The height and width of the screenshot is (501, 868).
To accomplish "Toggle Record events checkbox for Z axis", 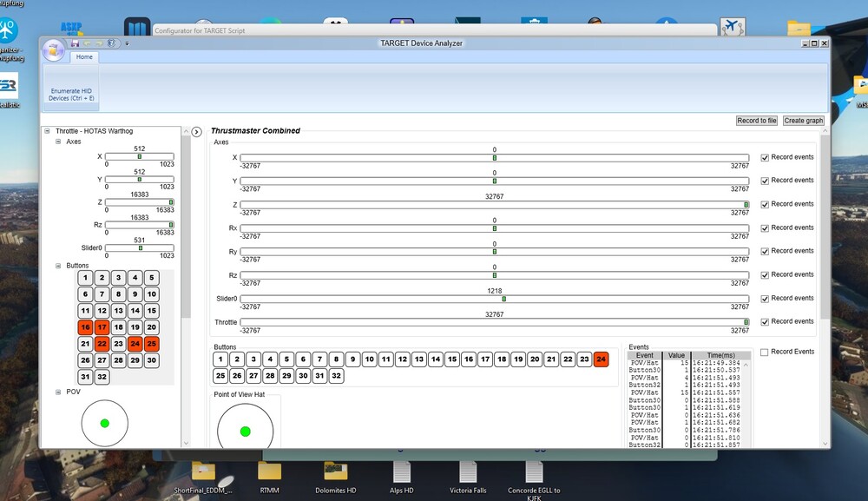I will (765, 205).
